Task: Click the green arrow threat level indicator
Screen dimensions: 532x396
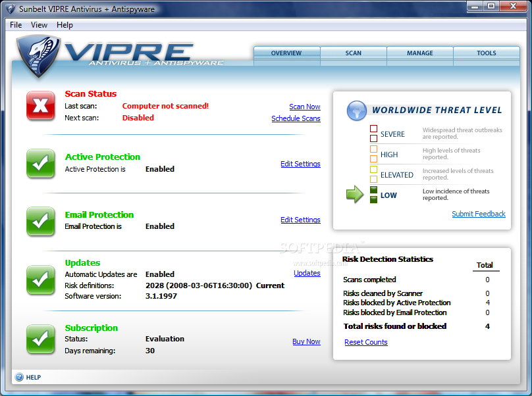Action: tap(355, 194)
